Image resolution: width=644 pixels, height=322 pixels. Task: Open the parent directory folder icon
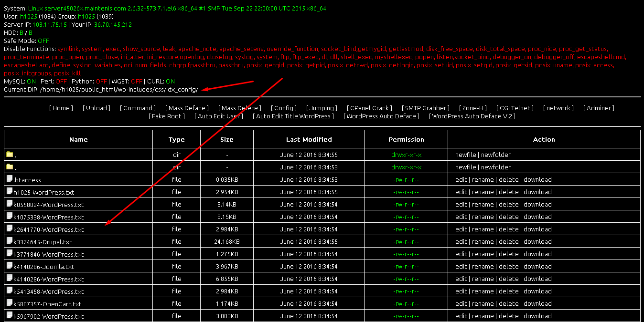coord(10,167)
